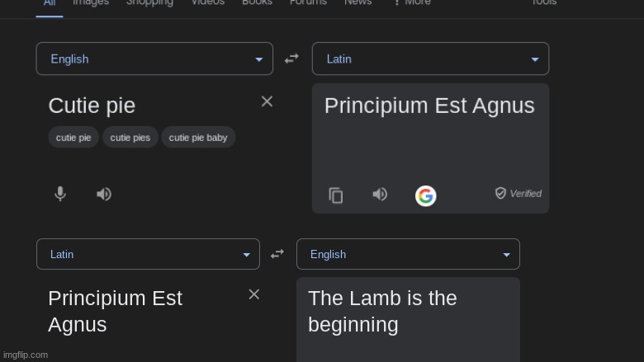Click the Verified shield badge
The height and width of the screenshot is (362, 644).
point(519,193)
